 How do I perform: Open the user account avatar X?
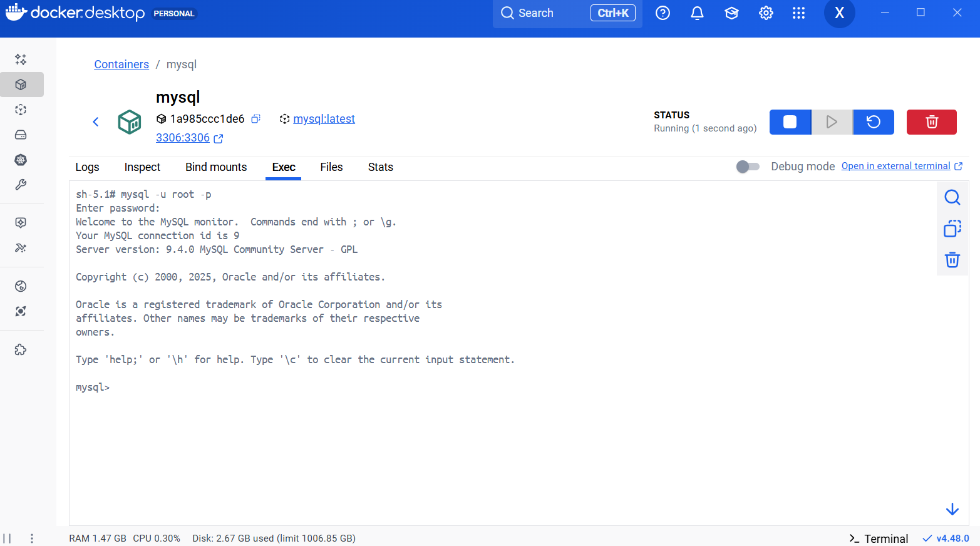839,13
